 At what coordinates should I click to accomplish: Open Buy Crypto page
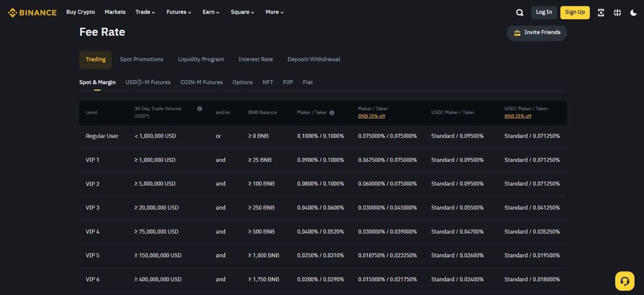tap(80, 12)
